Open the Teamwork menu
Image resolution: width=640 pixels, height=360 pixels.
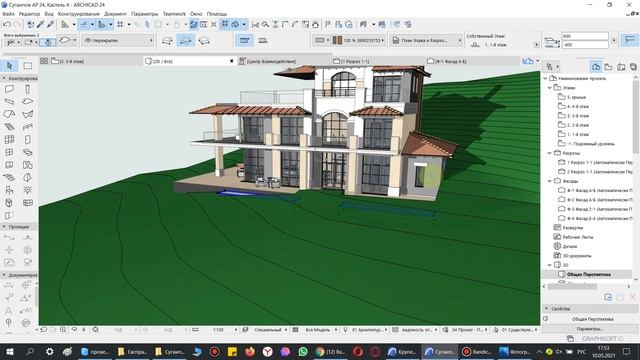tap(174, 14)
